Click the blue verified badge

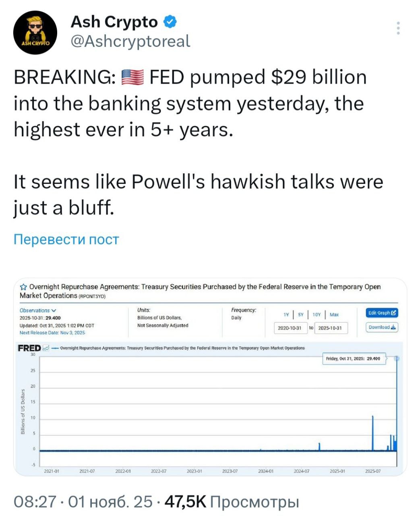pos(170,22)
